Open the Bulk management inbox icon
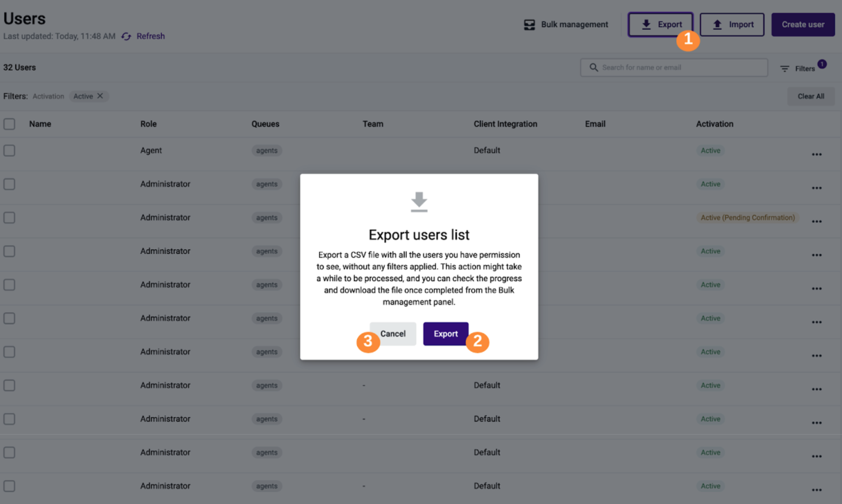The height and width of the screenshot is (504, 842). (529, 25)
